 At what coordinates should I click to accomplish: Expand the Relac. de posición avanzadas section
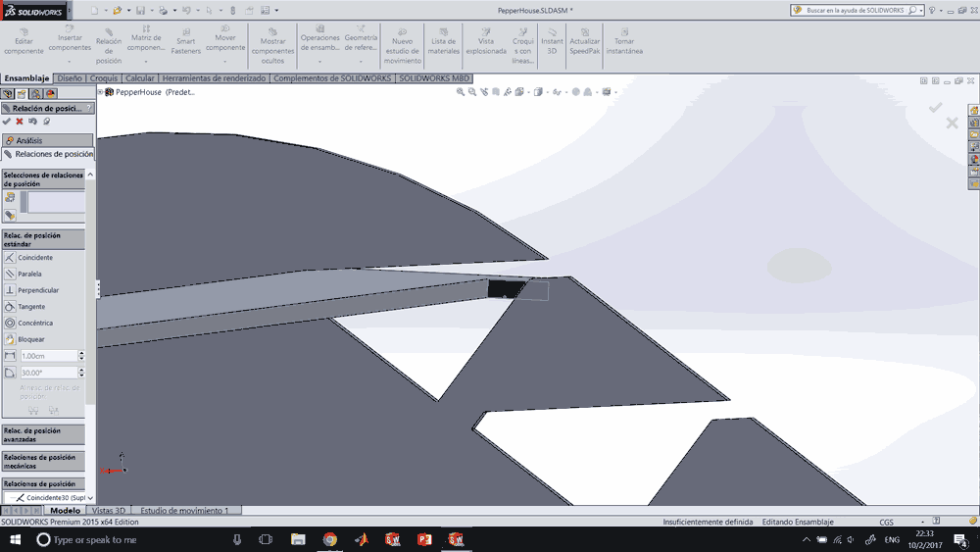click(43, 434)
